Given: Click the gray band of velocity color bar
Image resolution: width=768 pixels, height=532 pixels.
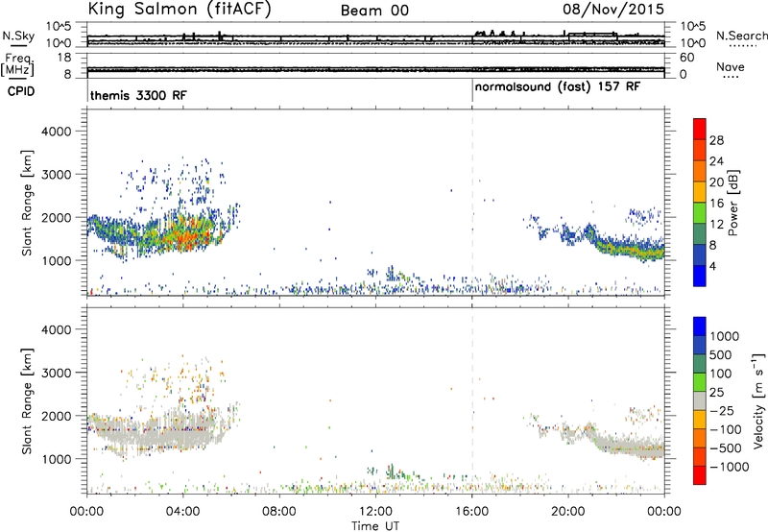Looking at the screenshot, I should (700, 400).
